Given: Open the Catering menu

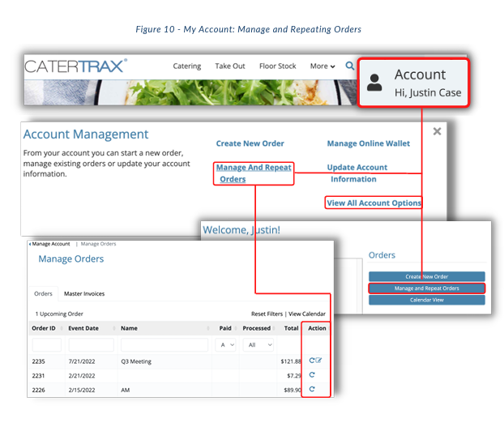Looking at the screenshot, I should (x=186, y=66).
